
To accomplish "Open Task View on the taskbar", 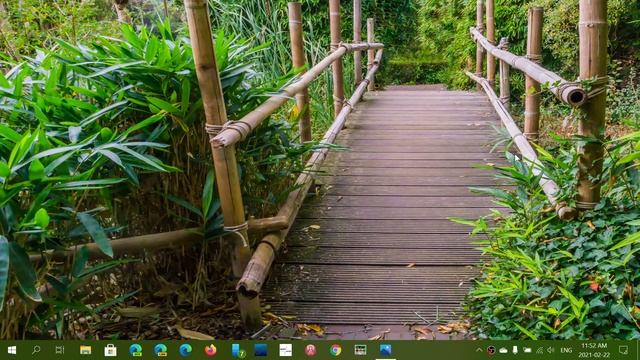I will tap(60, 350).
